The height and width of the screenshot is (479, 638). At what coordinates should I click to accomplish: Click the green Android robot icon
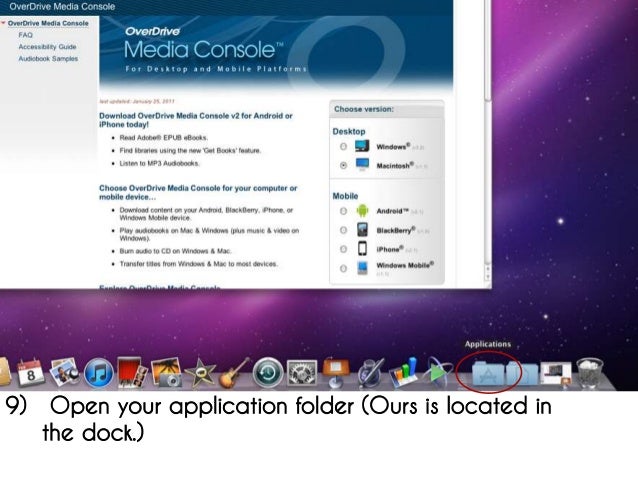(x=362, y=210)
